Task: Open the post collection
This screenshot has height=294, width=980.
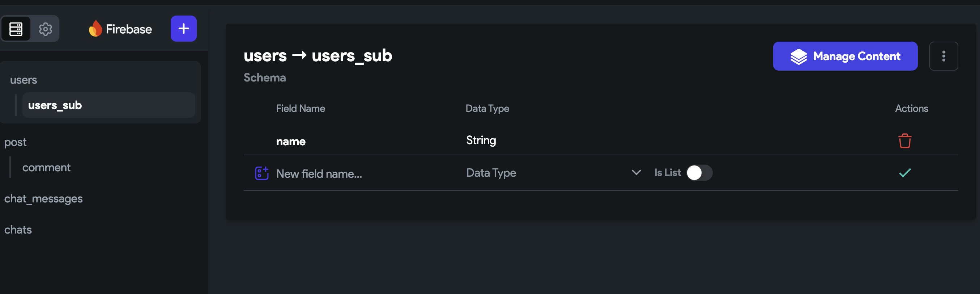Action: click(15, 142)
